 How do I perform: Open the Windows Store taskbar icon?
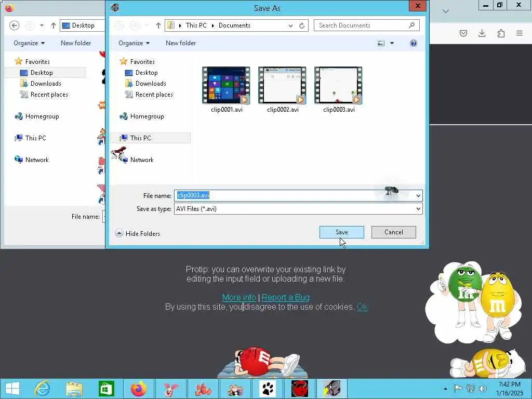(x=106, y=389)
